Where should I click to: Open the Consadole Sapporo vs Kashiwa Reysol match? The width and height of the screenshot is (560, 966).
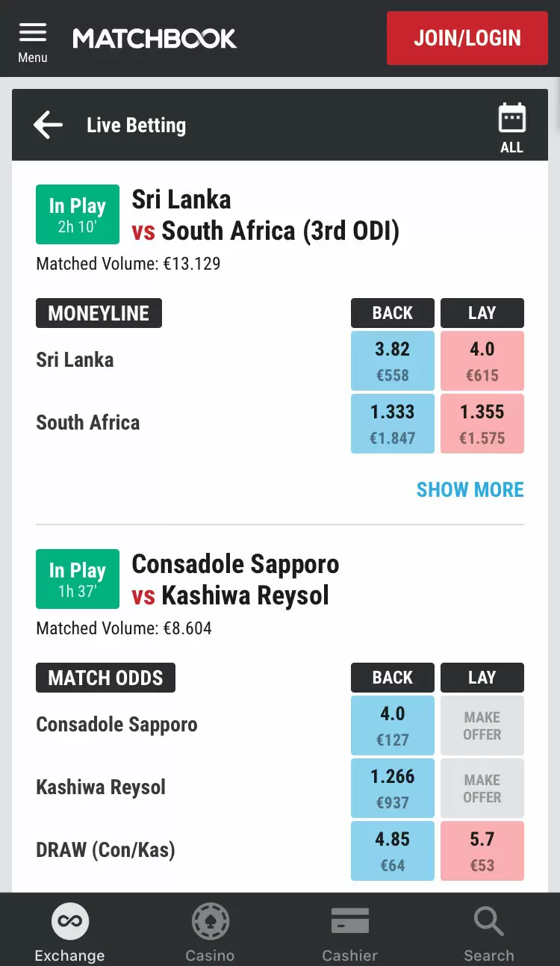click(x=235, y=580)
